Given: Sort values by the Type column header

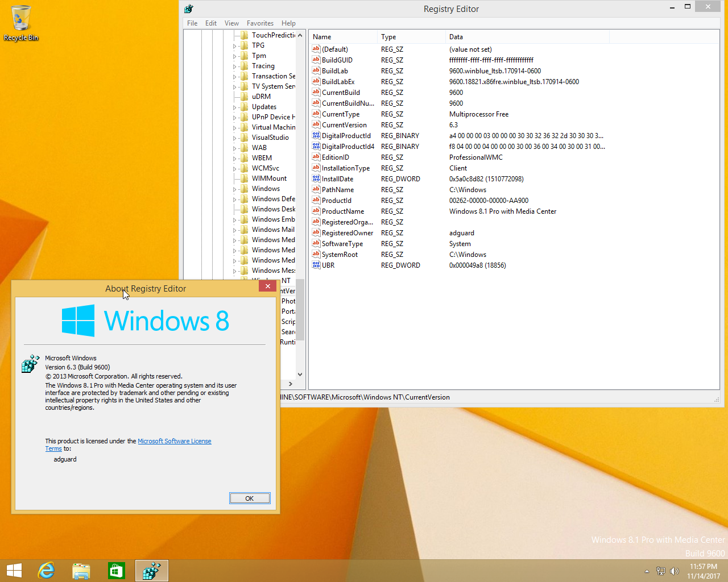Looking at the screenshot, I should click(411, 37).
